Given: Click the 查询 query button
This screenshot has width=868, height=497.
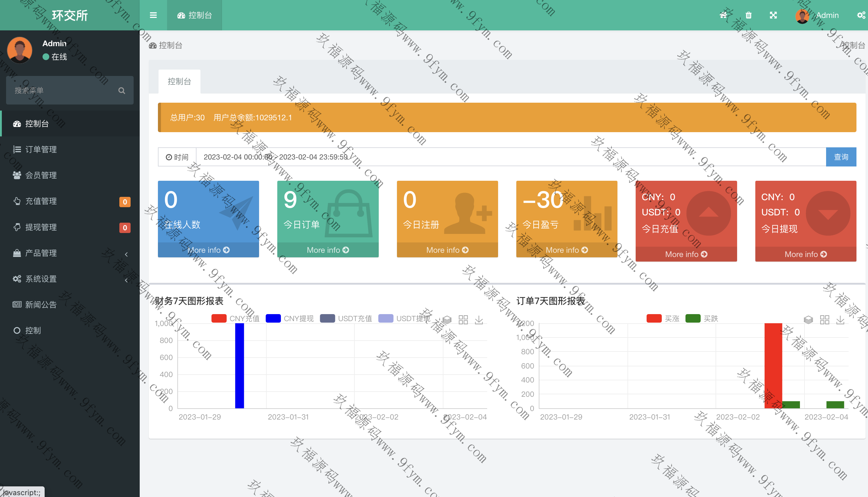Looking at the screenshot, I should tap(841, 157).
